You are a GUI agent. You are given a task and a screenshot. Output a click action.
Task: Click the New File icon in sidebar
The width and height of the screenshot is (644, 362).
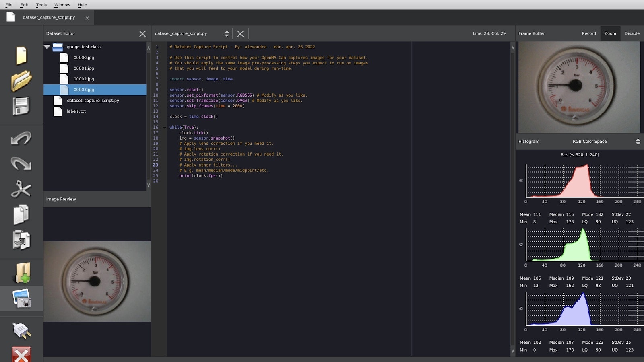[21, 56]
